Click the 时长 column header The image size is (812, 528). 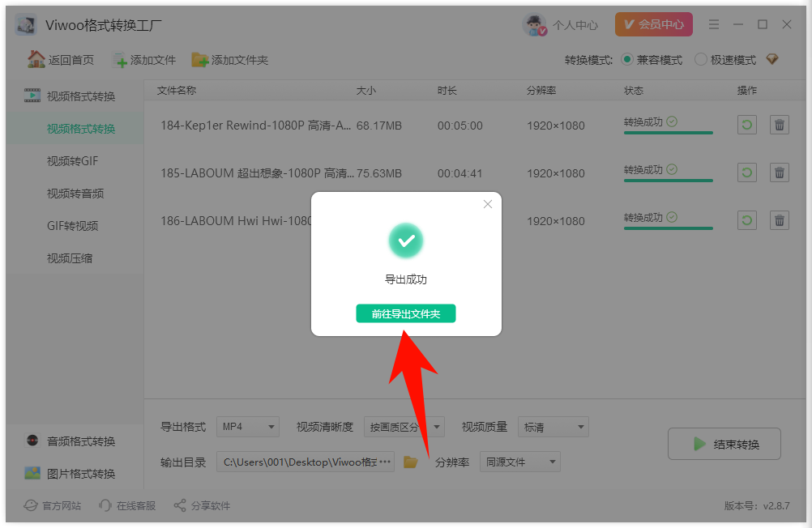click(x=447, y=91)
